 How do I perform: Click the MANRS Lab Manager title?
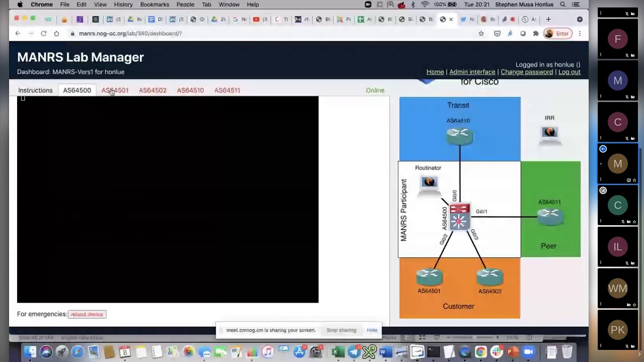point(80,57)
